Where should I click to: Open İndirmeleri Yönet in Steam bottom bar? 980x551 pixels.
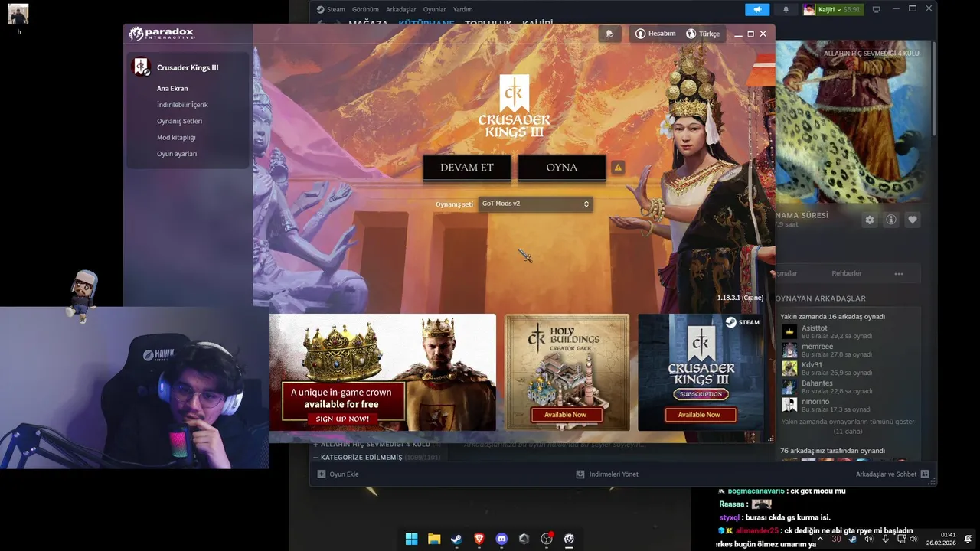tap(607, 474)
